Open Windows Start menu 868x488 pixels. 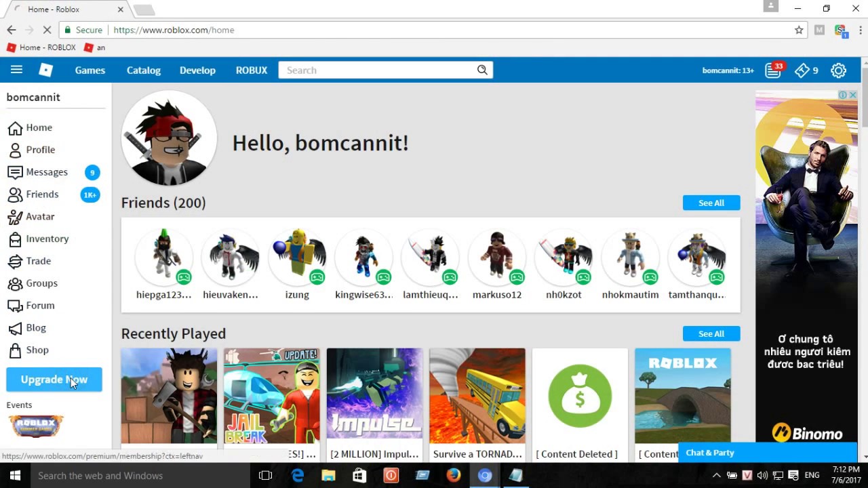(x=15, y=476)
